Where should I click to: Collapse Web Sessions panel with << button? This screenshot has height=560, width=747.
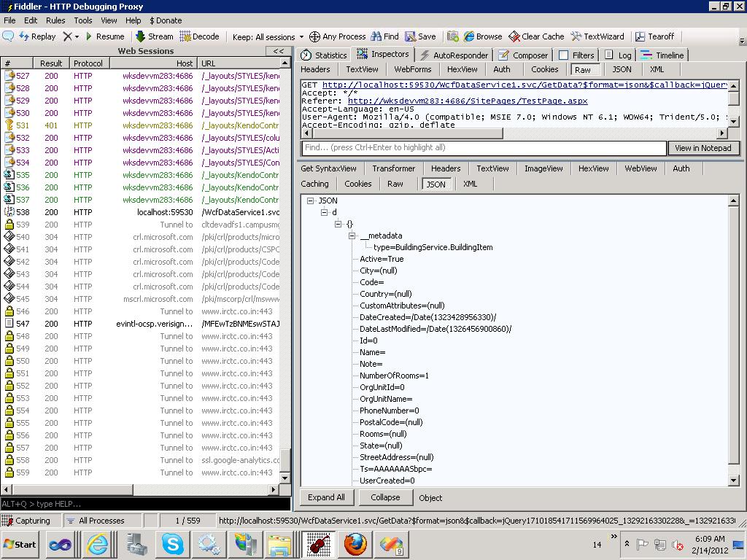pyautogui.click(x=278, y=51)
